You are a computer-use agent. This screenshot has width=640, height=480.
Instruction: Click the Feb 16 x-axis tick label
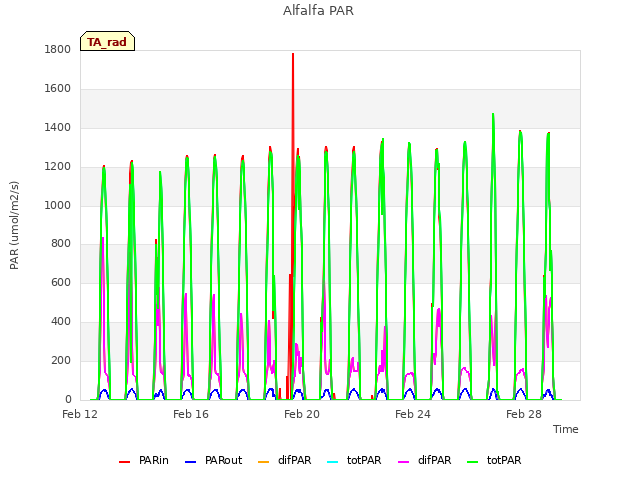coord(191,414)
